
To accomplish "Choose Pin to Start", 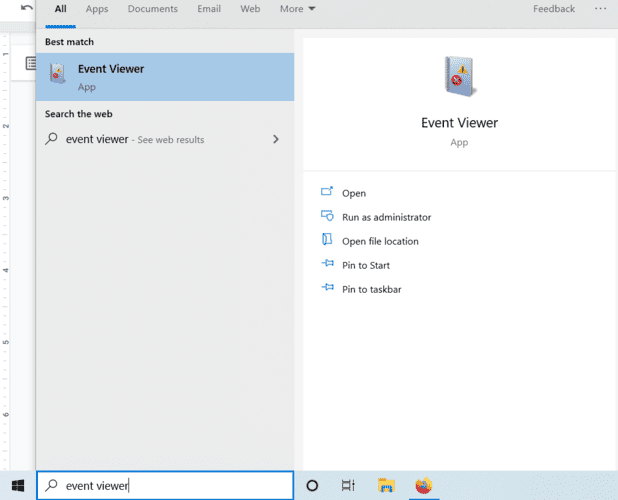I will point(366,265).
